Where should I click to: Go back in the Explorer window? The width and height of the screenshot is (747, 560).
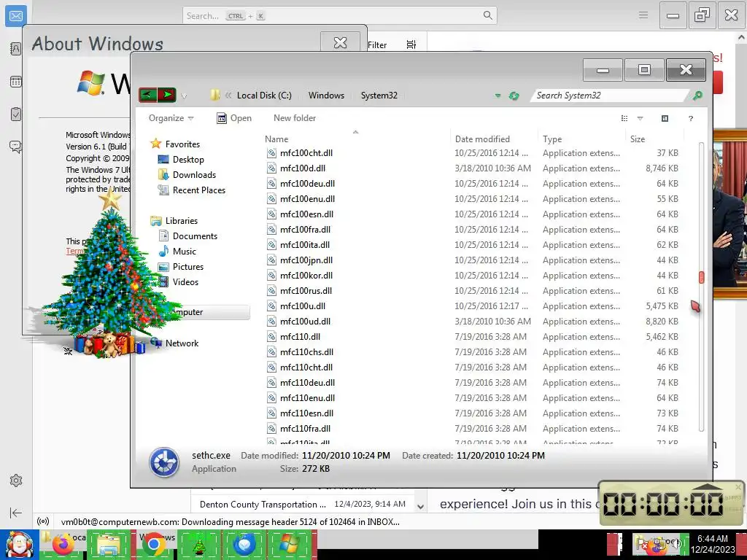(x=147, y=95)
